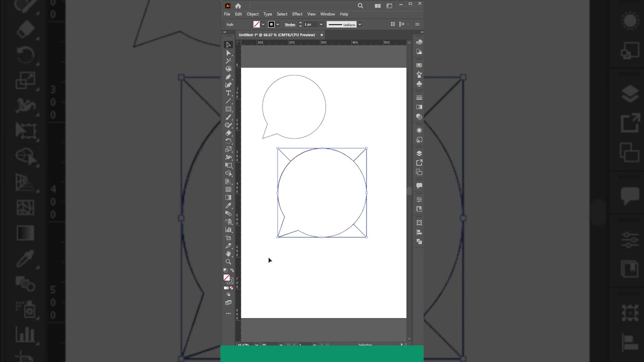Select the Rectangle tool
Viewport: 644px width, 362px height.
pyautogui.click(x=228, y=109)
